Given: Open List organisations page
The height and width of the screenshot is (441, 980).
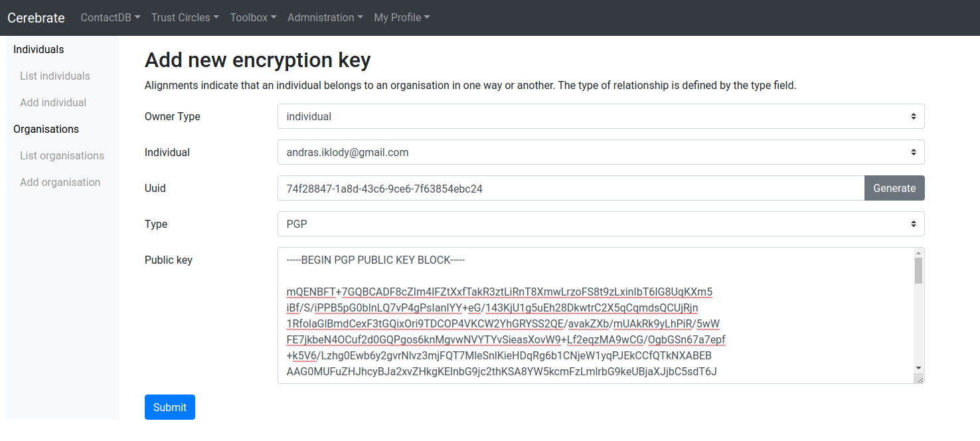Looking at the screenshot, I should (x=62, y=155).
